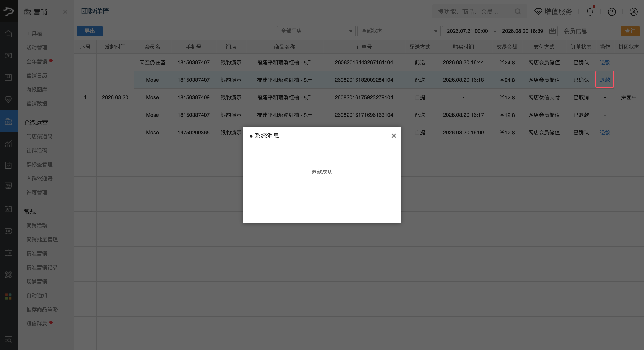This screenshot has width=644, height=350.
Task: Click the 交易金额 column header
Action: coord(507,47)
